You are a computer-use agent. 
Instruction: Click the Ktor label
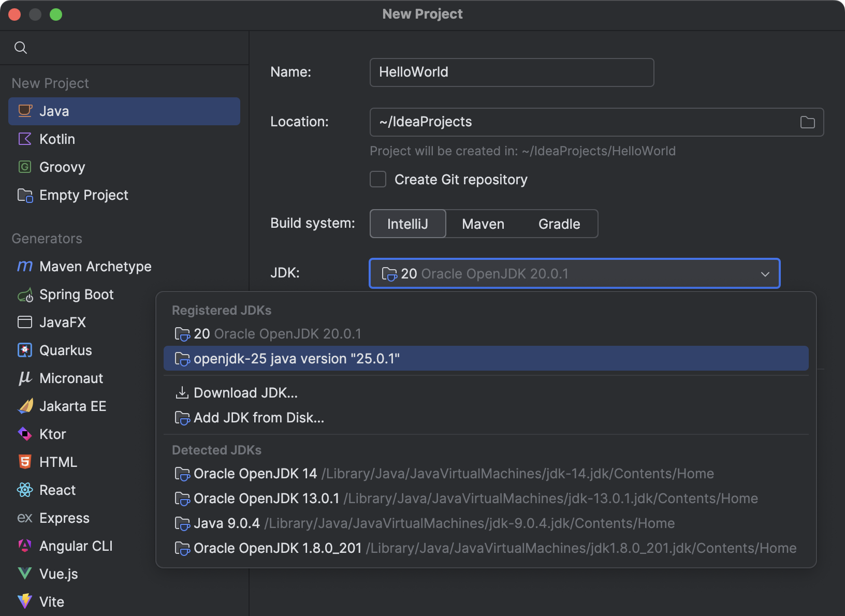click(x=53, y=434)
